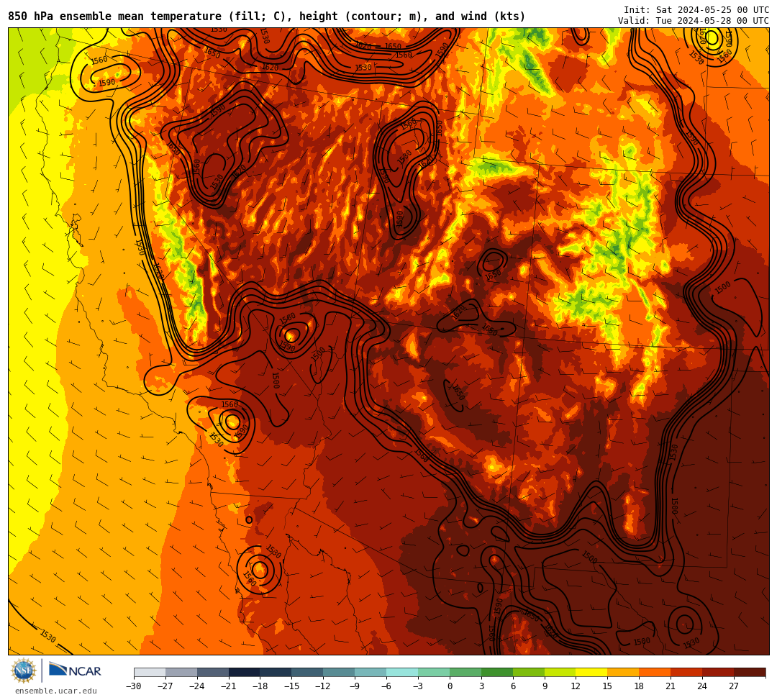Pick the dark brown swatch above 27
The height and width of the screenshot is (700, 777).
(750, 672)
